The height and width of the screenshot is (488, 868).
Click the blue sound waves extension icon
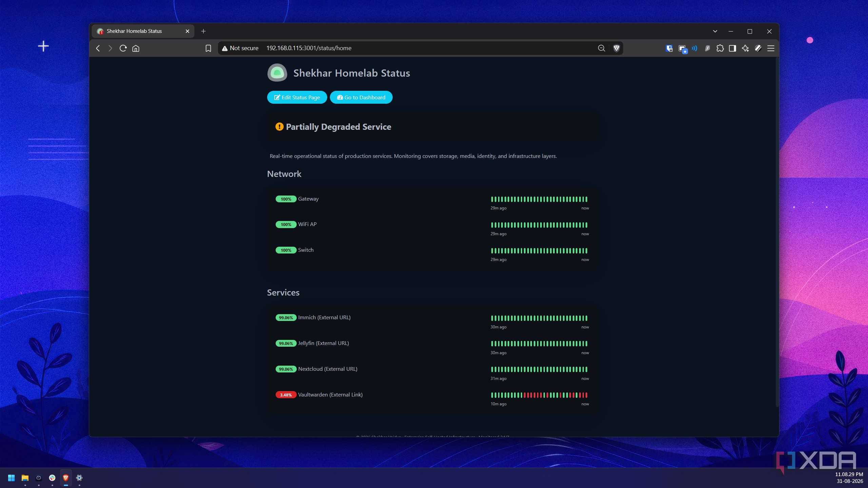click(695, 48)
